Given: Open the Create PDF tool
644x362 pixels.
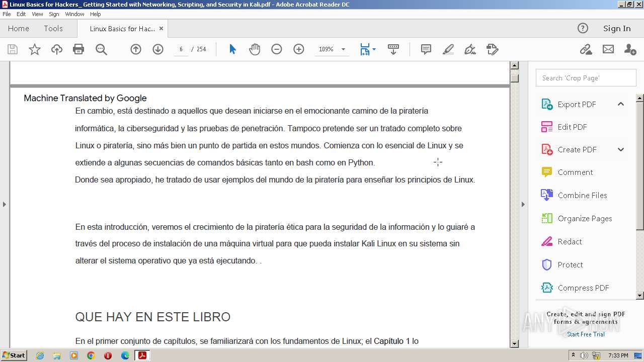Looking at the screenshot, I should pos(577,149).
